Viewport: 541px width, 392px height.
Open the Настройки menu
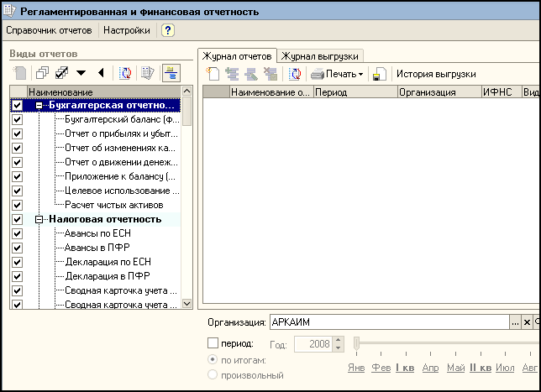(x=127, y=30)
